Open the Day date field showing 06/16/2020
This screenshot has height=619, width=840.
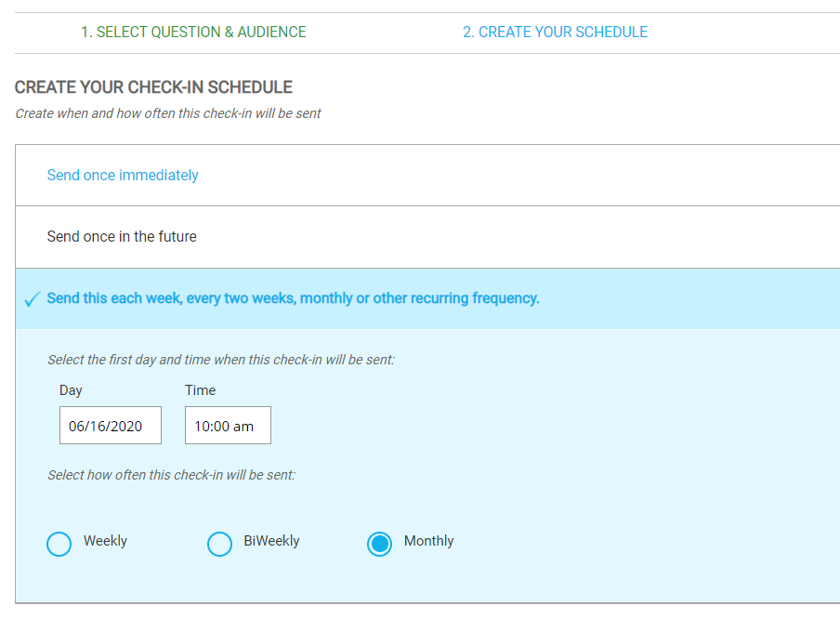click(x=110, y=425)
